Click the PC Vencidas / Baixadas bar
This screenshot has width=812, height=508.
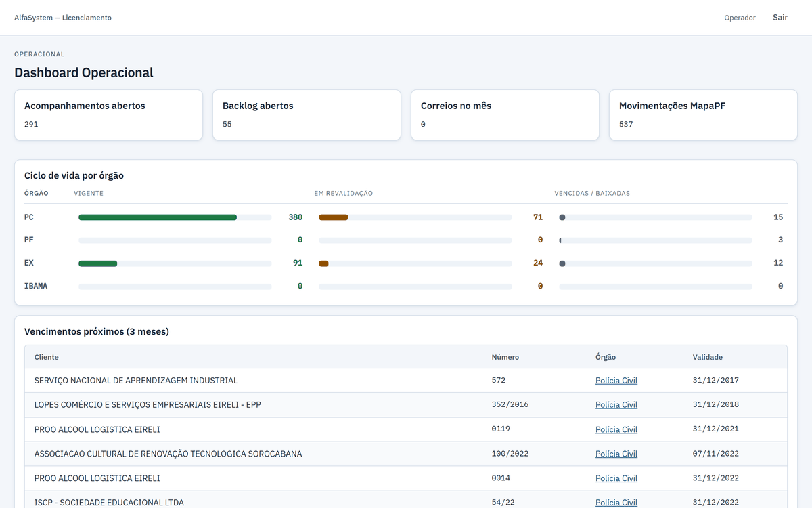click(655, 217)
